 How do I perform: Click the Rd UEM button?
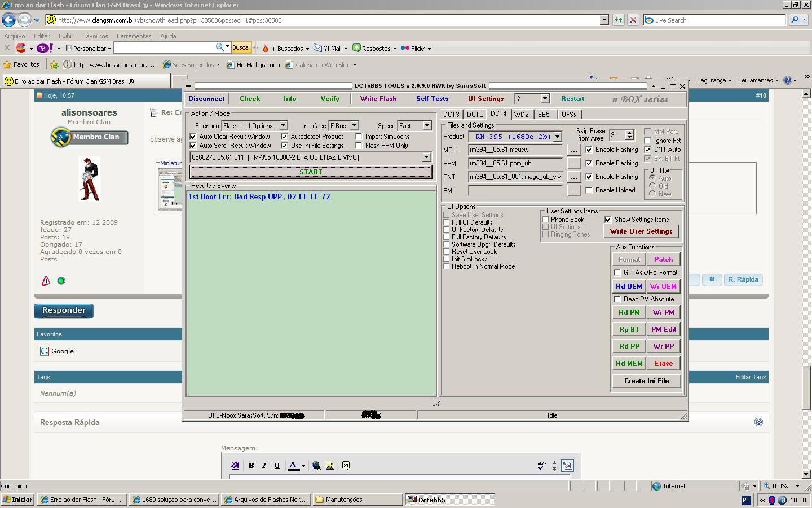tap(629, 287)
